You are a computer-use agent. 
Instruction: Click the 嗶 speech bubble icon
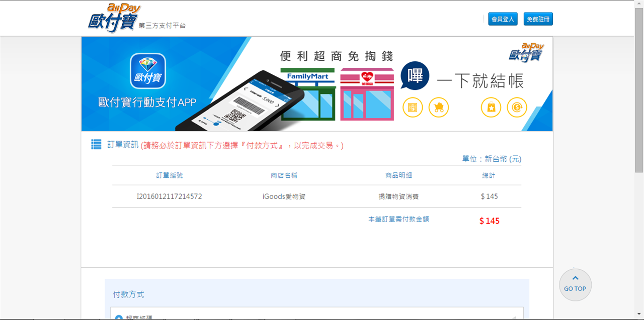tap(415, 77)
